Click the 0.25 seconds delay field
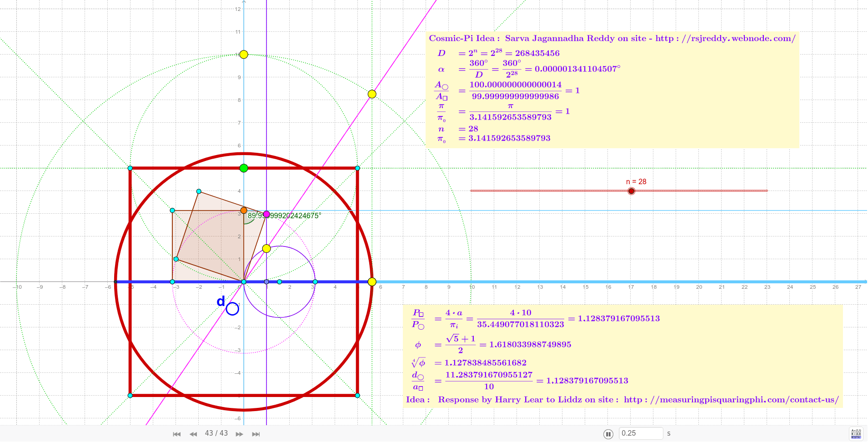This screenshot has width=868, height=442. [x=641, y=433]
